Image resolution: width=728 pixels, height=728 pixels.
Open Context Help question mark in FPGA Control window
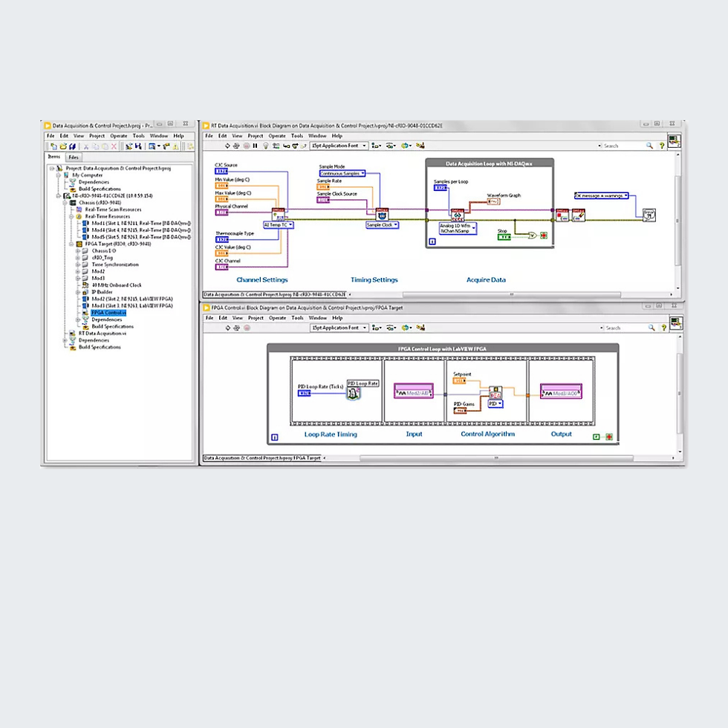tap(664, 328)
